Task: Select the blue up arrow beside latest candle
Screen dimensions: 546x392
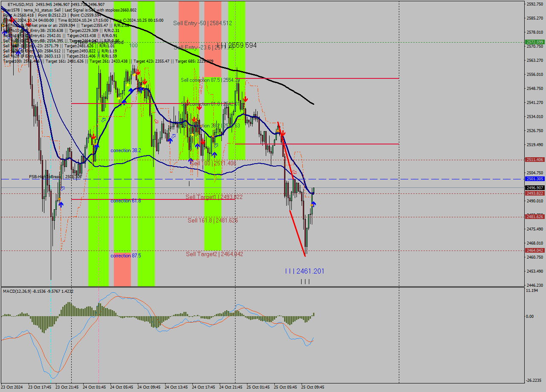Action: [x=314, y=205]
